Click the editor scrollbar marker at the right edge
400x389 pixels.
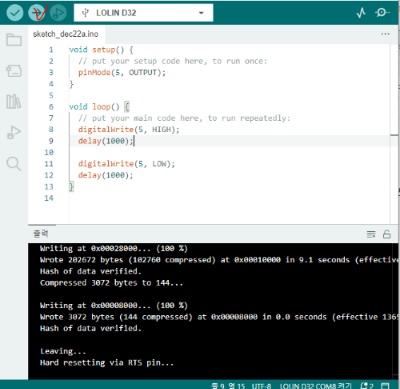[394, 135]
